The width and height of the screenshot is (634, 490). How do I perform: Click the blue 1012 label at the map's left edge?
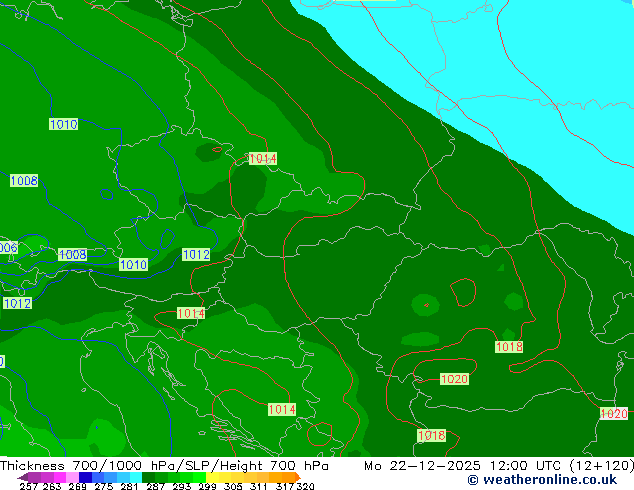[17, 303]
